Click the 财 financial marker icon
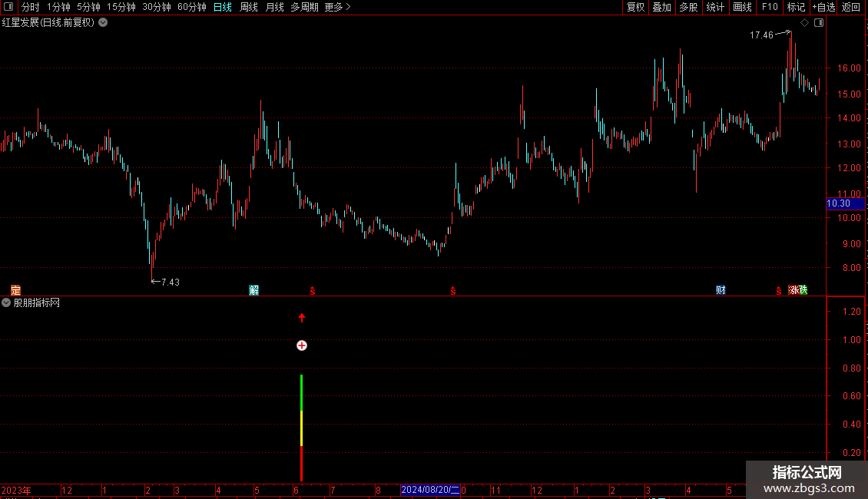This screenshot has width=868, height=499. [721, 290]
